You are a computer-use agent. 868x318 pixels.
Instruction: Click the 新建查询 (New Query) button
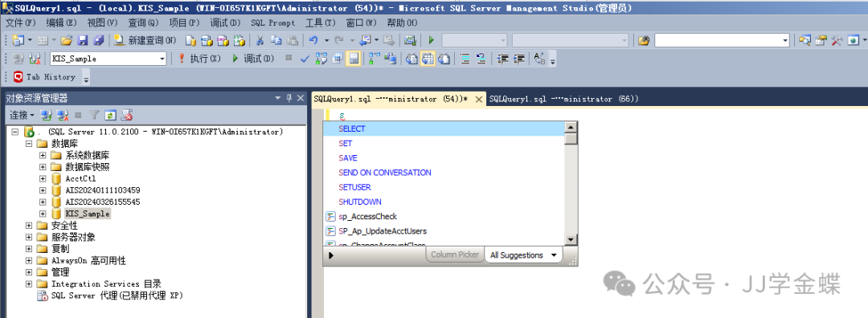coord(145,40)
